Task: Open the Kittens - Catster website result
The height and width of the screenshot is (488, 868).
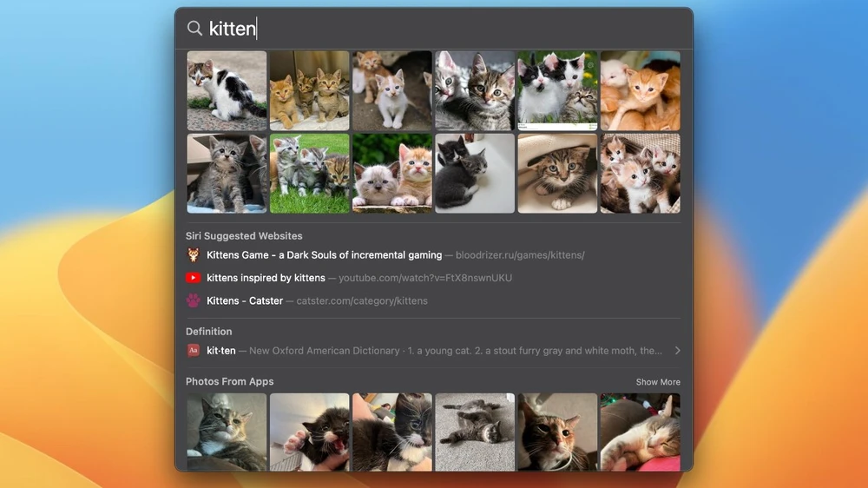Action: coord(245,300)
